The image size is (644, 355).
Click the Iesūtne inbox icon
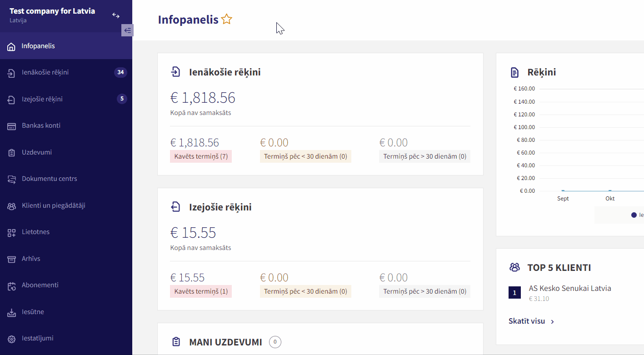12,312
